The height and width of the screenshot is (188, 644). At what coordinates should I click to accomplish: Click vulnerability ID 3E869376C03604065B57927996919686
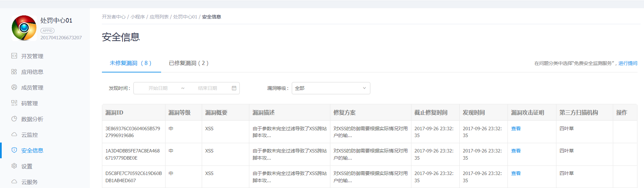click(133, 132)
